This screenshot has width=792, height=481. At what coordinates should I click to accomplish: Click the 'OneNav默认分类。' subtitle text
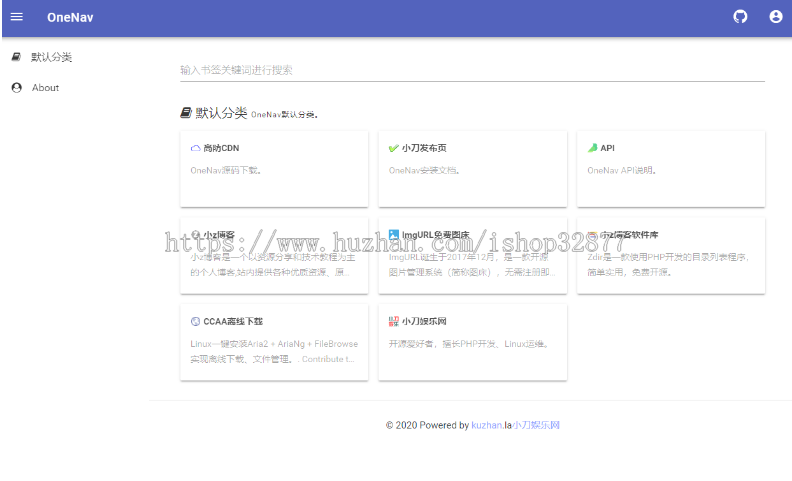point(284,115)
